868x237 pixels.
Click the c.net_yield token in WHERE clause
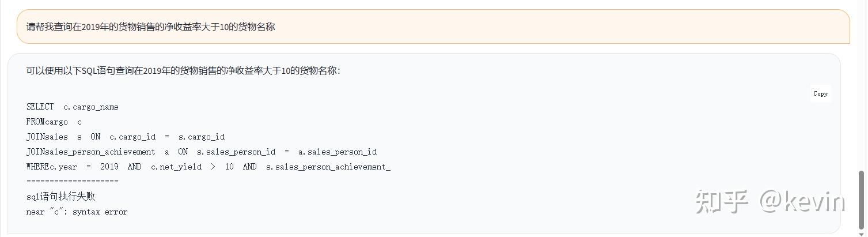176,167
